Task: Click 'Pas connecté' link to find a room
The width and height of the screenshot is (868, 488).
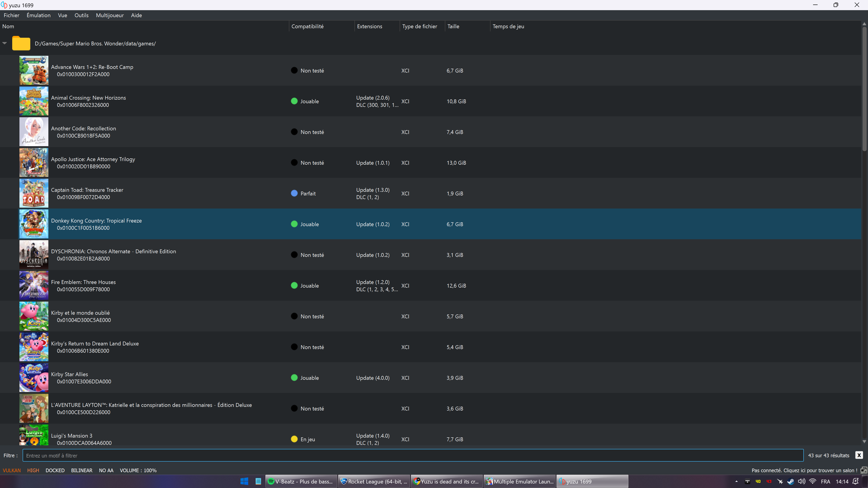Action: pyautogui.click(x=804, y=470)
